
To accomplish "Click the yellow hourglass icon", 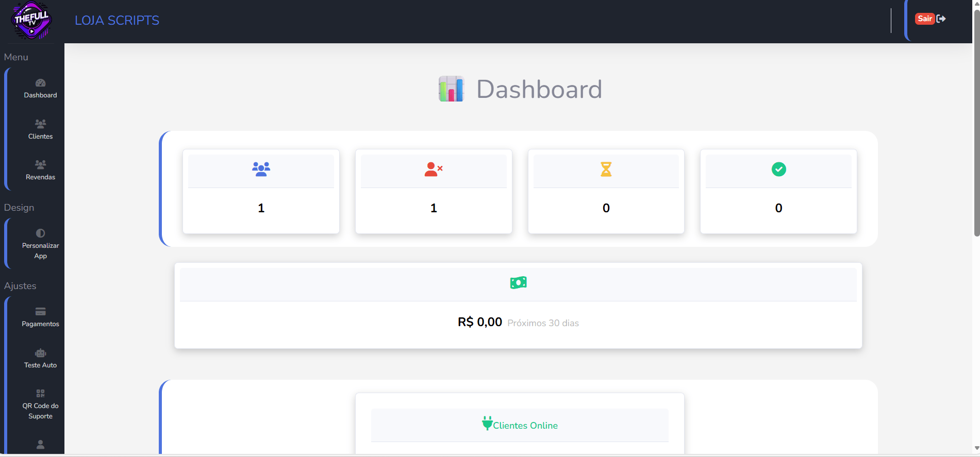I will click(606, 169).
